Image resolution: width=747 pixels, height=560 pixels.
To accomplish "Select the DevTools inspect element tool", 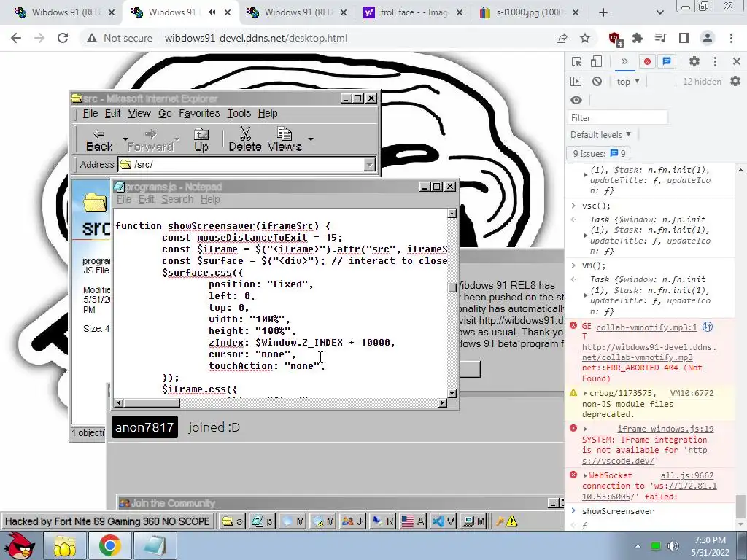I will [576, 61].
